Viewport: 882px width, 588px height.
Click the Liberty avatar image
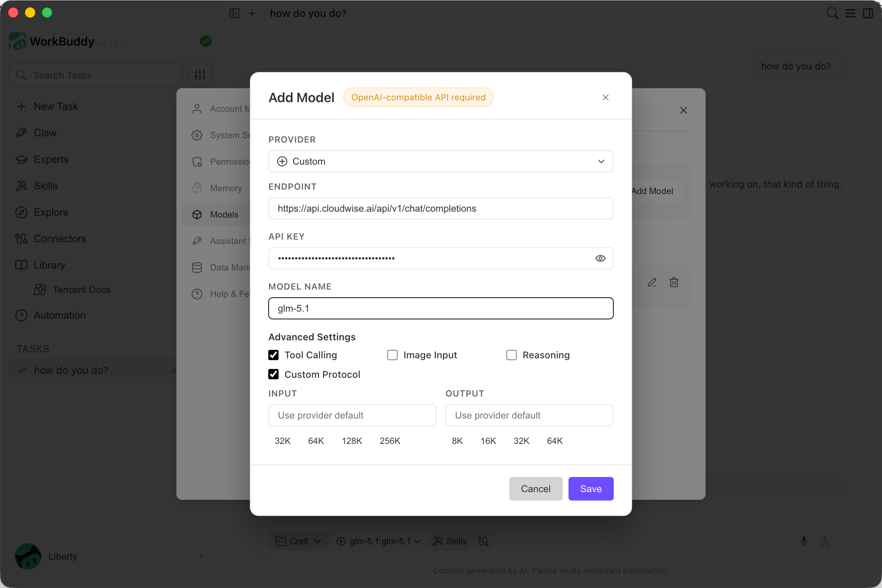pos(28,556)
